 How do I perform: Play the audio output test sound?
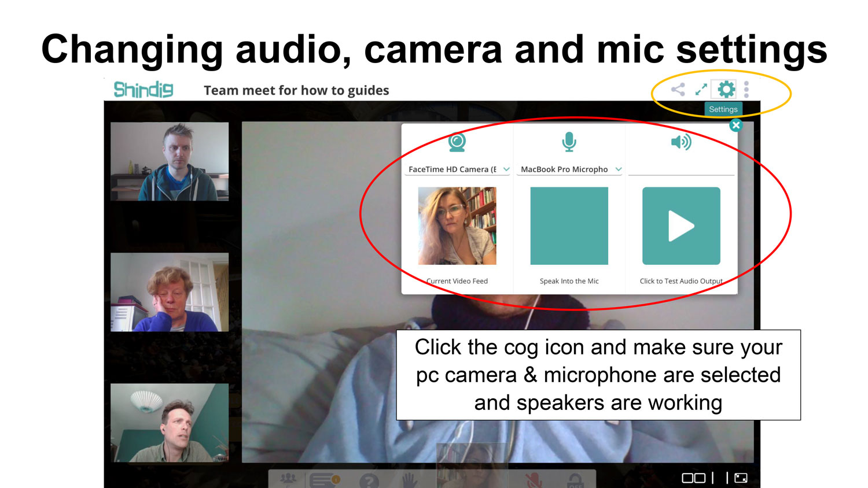pyautogui.click(x=681, y=225)
